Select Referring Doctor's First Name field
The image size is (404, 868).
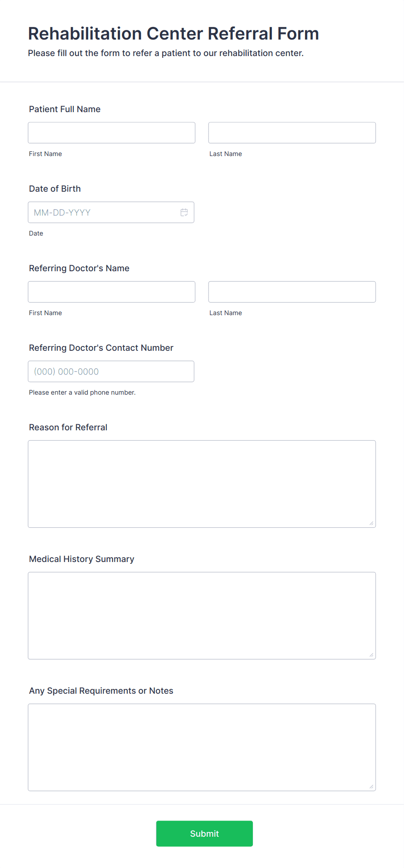coord(112,292)
